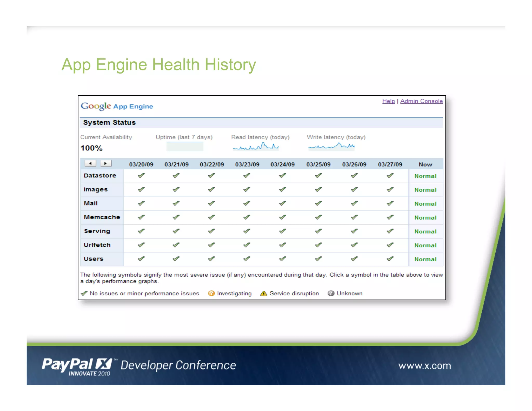This screenshot has width=532, height=411.
Task: Click Memcache checkmark for 03/24/09
Action: pyautogui.click(x=283, y=217)
